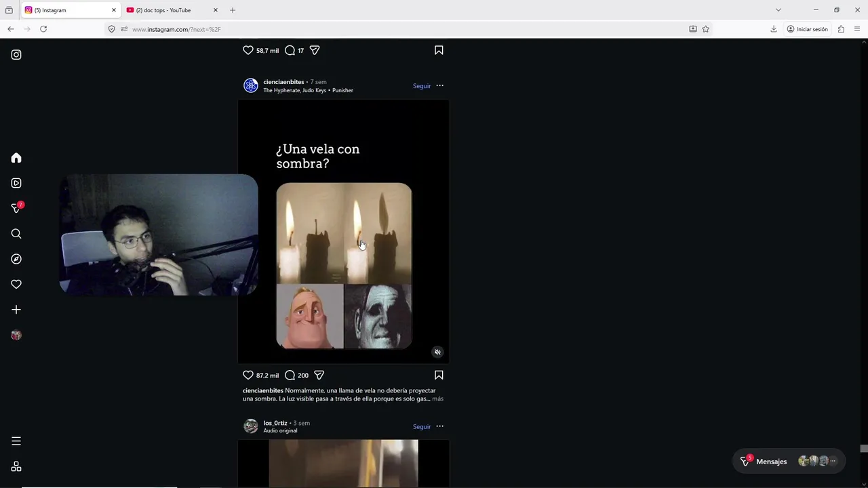
Task: Open options menu for los_0rtiz post
Action: coord(439,426)
